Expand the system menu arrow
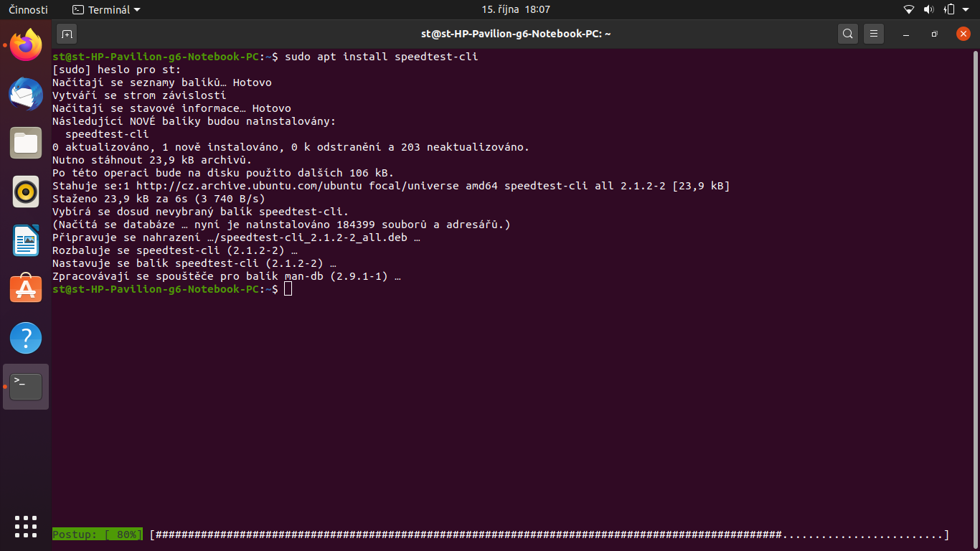Viewport: 980px width, 551px height. tap(967, 10)
